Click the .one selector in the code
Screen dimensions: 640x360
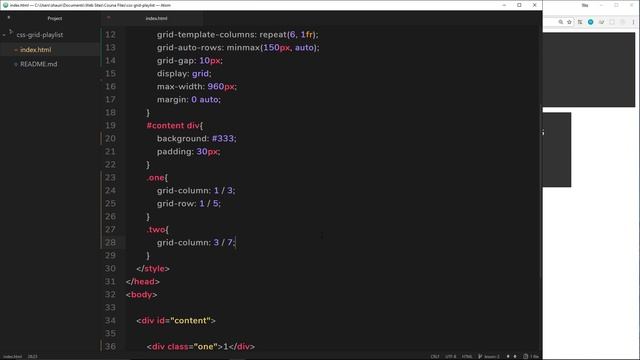pyautogui.click(x=155, y=178)
